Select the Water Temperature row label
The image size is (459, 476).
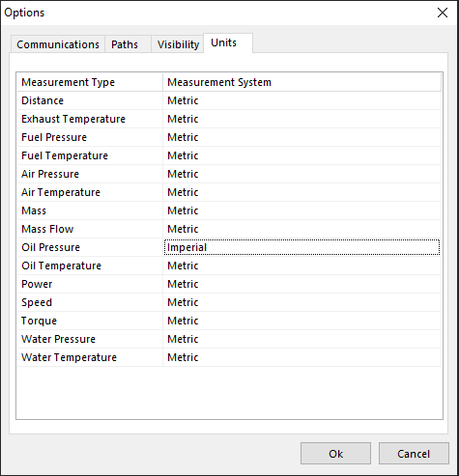pyautogui.click(x=69, y=357)
